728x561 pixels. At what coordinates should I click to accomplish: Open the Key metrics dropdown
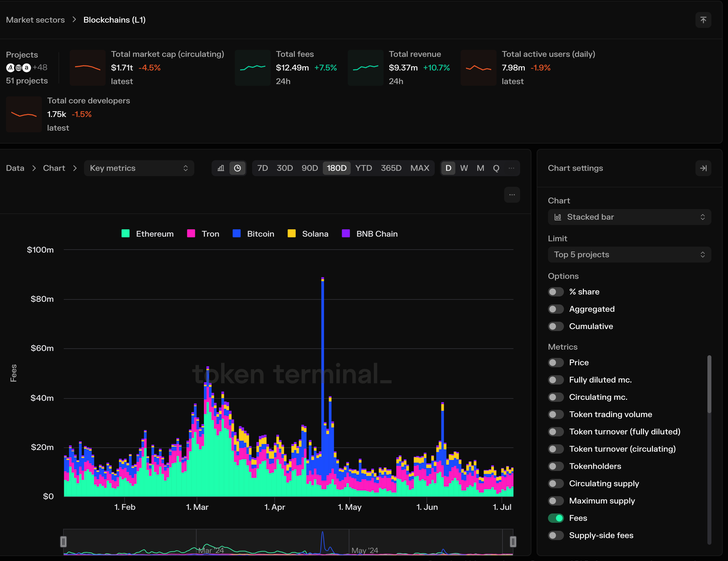(x=139, y=168)
